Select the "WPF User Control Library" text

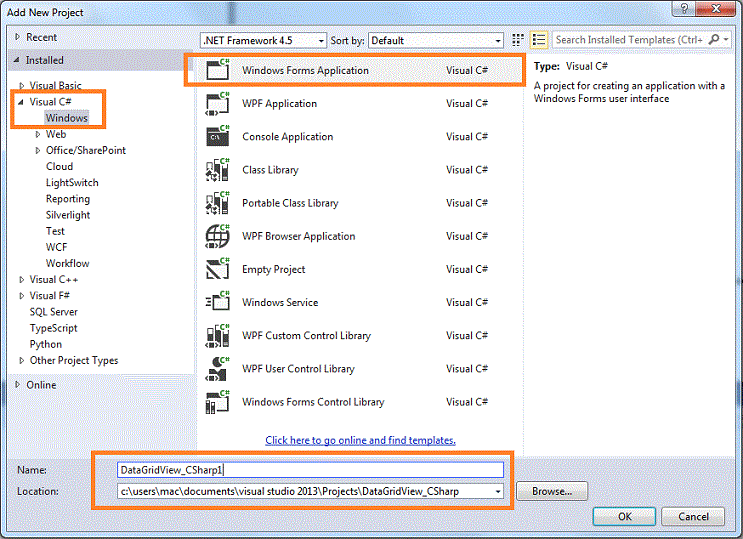[x=298, y=369]
